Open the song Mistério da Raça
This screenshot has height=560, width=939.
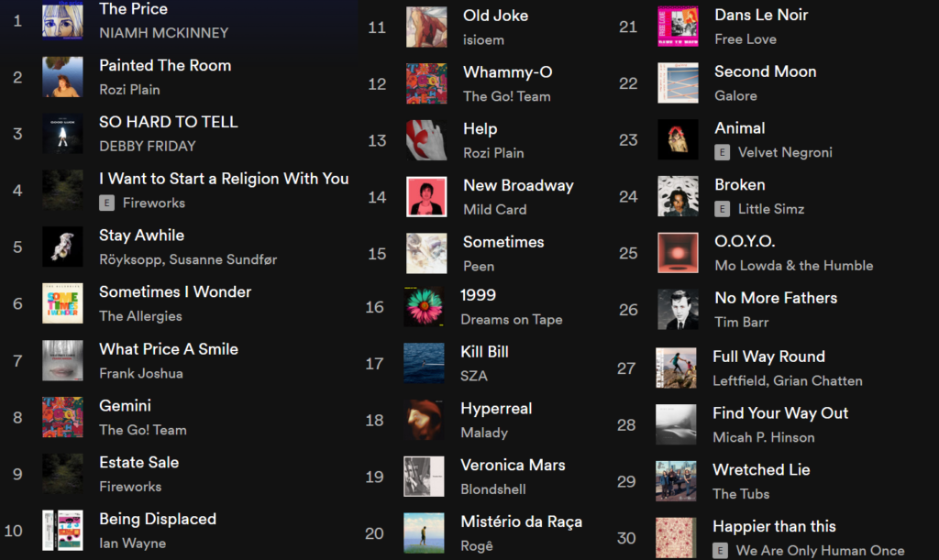tap(521, 522)
